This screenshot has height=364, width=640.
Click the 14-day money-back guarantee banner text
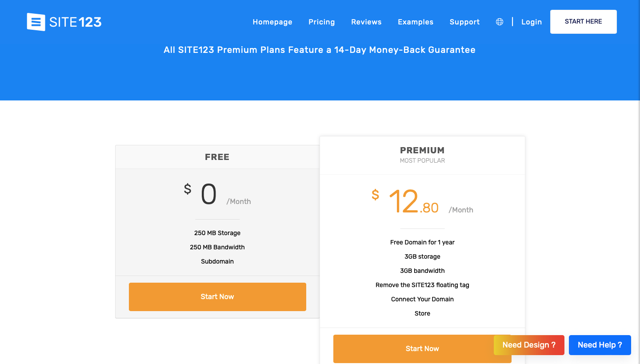point(320,50)
